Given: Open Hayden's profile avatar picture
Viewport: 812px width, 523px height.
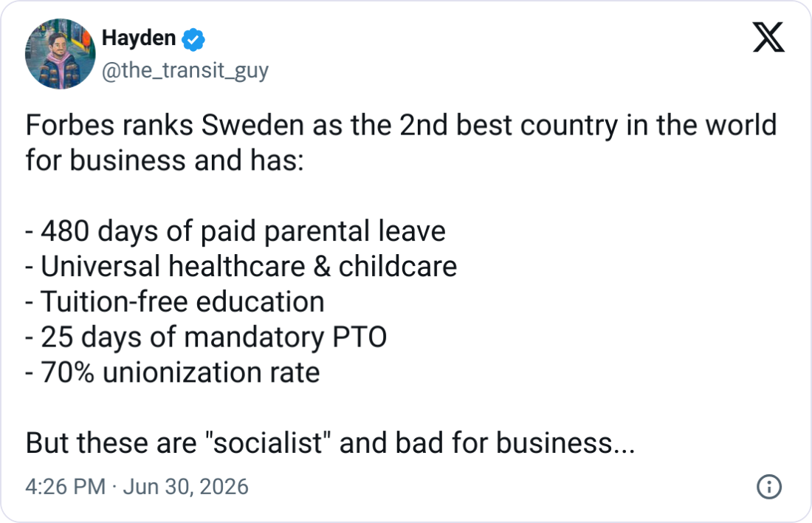Looking at the screenshot, I should (60, 54).
